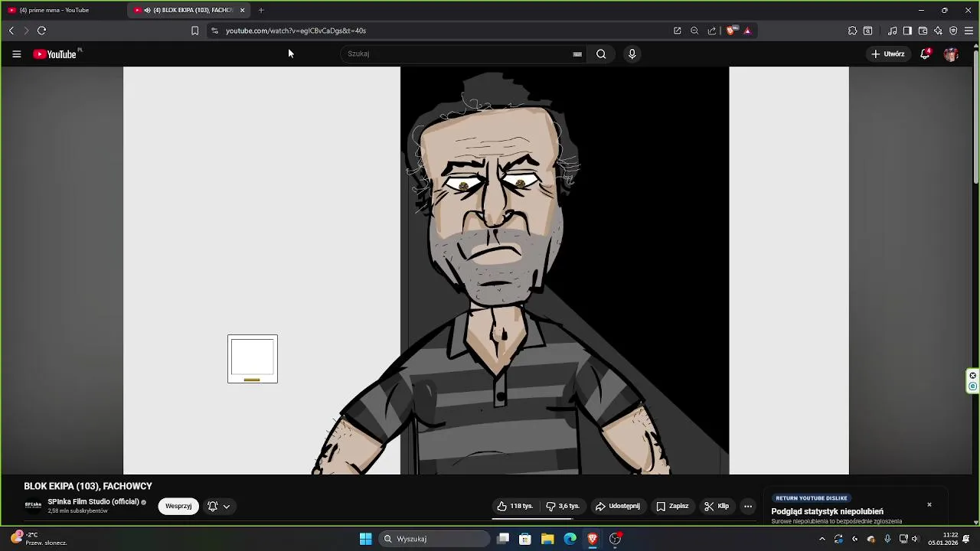Screen dimensions: 980x551
Task: Click the tab search icon in toolbar
Action: tap(867, 31)
